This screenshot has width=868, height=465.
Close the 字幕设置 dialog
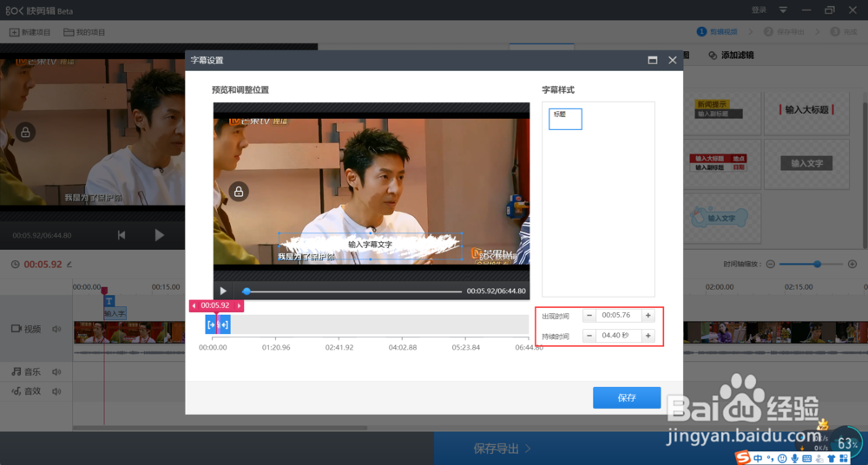[672, 60]
